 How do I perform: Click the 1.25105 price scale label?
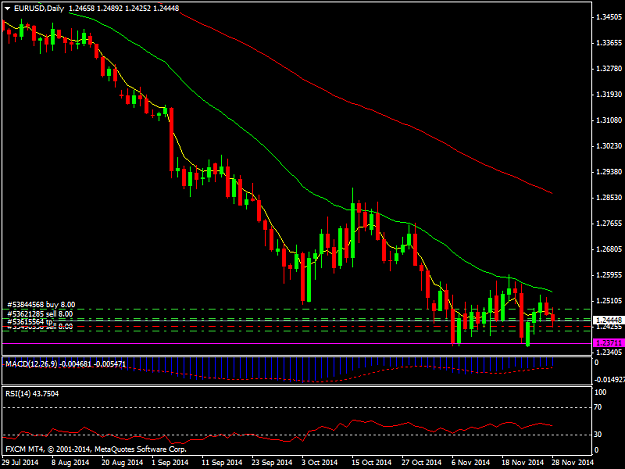[609, 301]
